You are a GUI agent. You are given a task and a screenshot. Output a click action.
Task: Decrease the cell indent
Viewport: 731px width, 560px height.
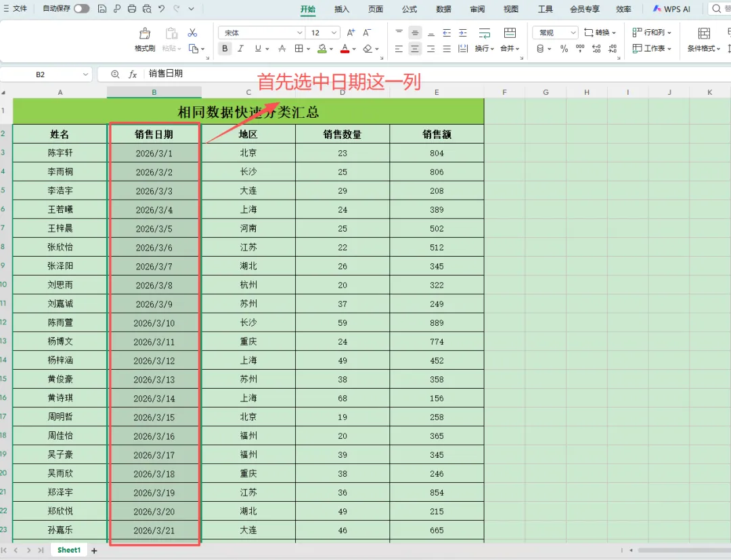[447, 33]
